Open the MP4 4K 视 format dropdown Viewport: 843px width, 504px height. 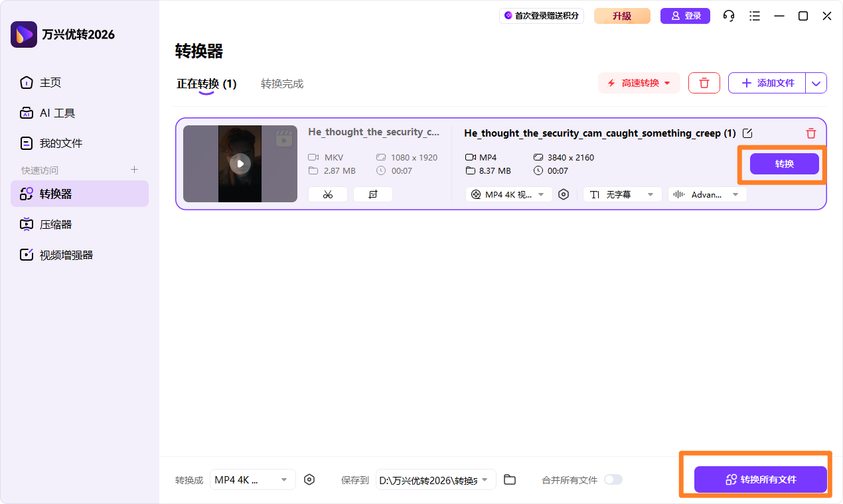pyautogui.click(x=509, y=194)
